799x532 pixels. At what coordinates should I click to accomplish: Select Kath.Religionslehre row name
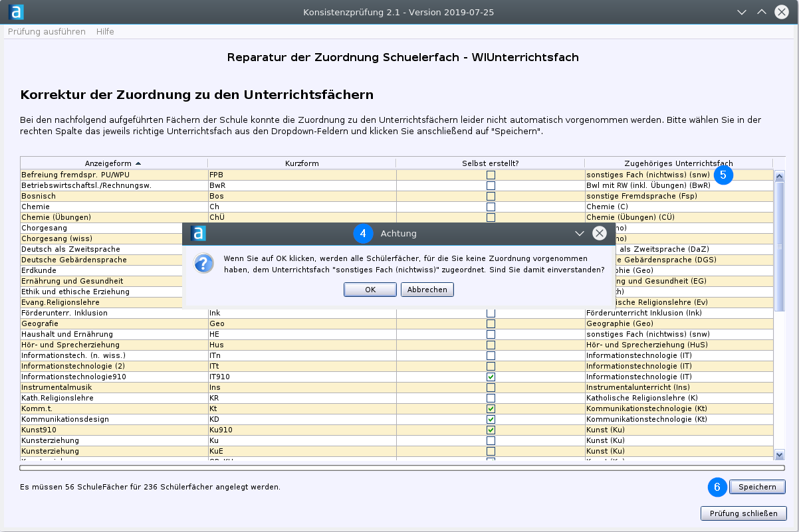pyautogui.click(x=114, y=398)
